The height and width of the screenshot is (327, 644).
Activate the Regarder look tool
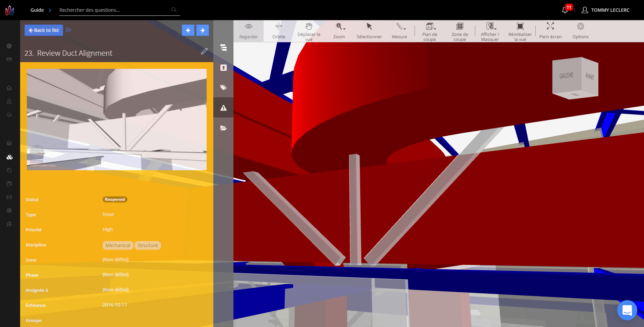[249, 31]
